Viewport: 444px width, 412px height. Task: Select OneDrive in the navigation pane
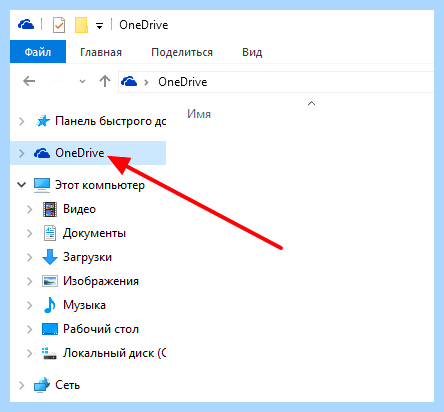tap(80, 153)
